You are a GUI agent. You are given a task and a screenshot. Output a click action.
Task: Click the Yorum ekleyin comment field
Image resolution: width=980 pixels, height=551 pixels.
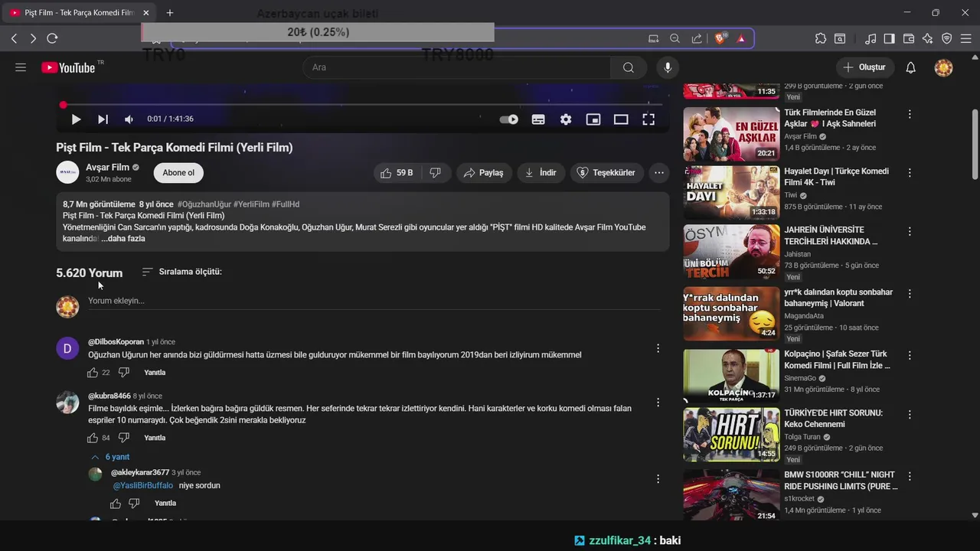click(x=374, y=301)
